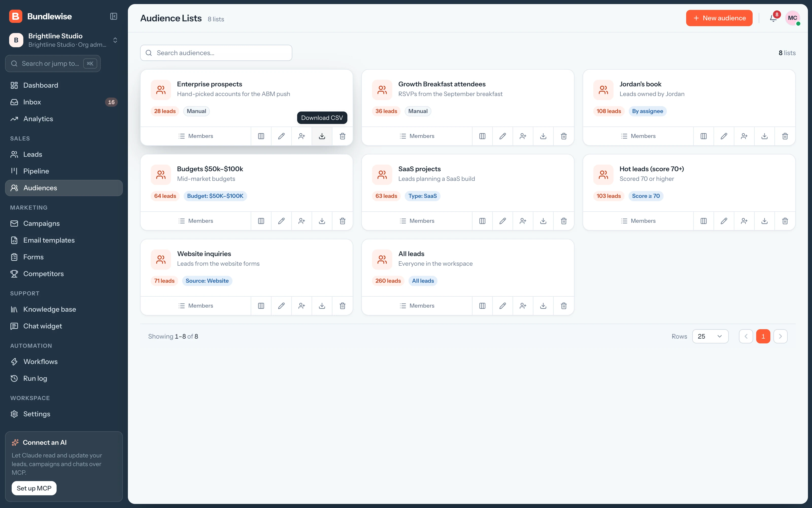The width and height of the screenshot is (812, 508).
Task: Click Search or jump to box
Action: pyautogui.click(x=53, y=63)
